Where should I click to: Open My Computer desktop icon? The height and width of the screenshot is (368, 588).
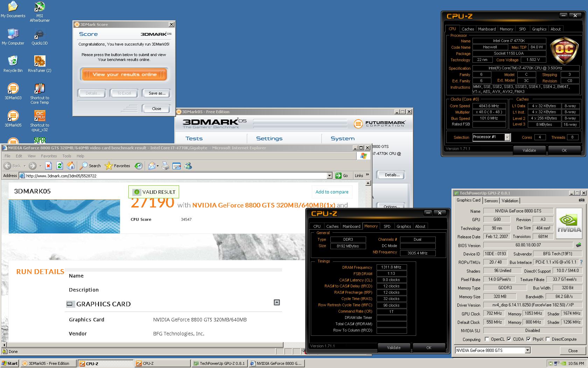pyautogui.click(x=13, y=37)
